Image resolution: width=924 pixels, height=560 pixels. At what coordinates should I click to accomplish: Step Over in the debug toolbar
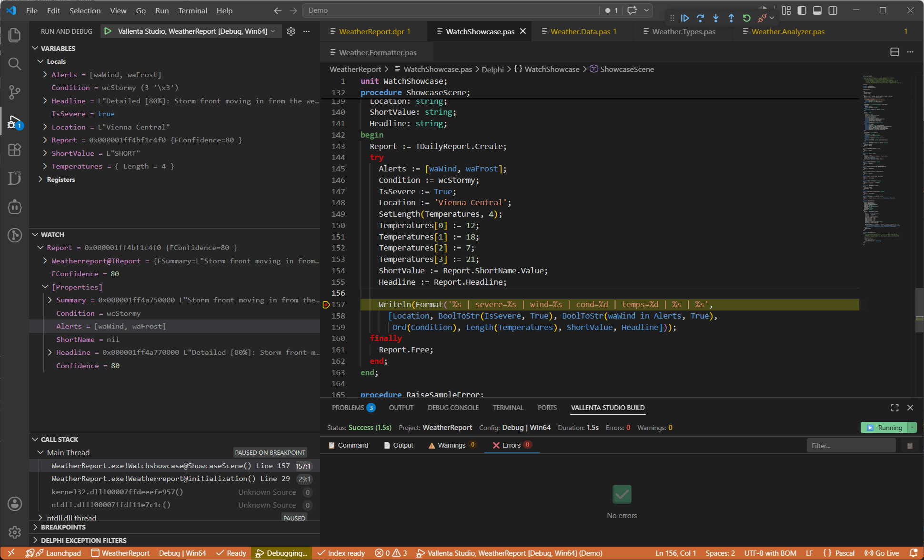coord(700,18)
